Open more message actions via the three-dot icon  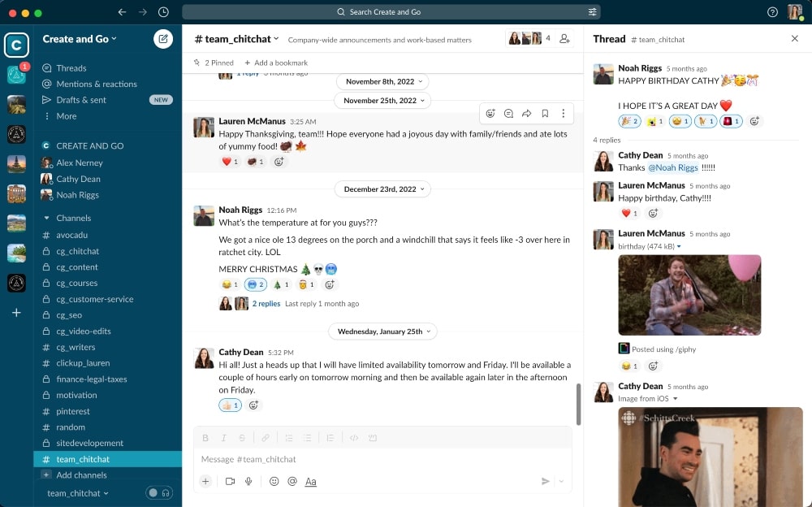[564, 113]
